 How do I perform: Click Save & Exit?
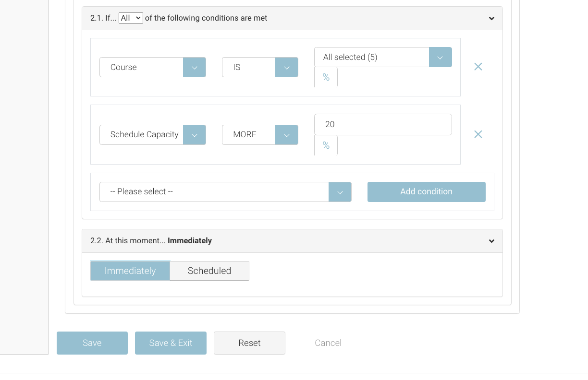171,343
